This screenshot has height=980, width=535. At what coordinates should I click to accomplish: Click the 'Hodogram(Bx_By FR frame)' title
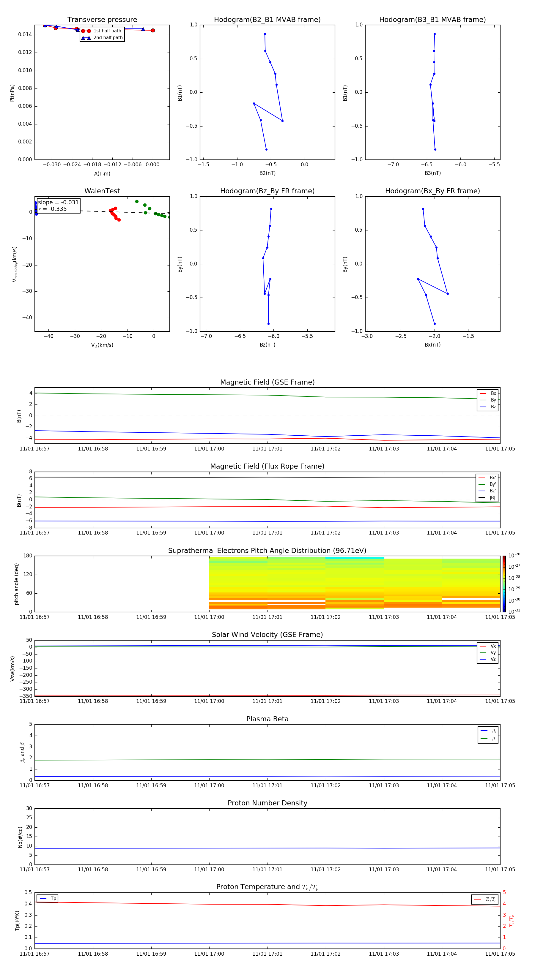click(x=432, y=191)
